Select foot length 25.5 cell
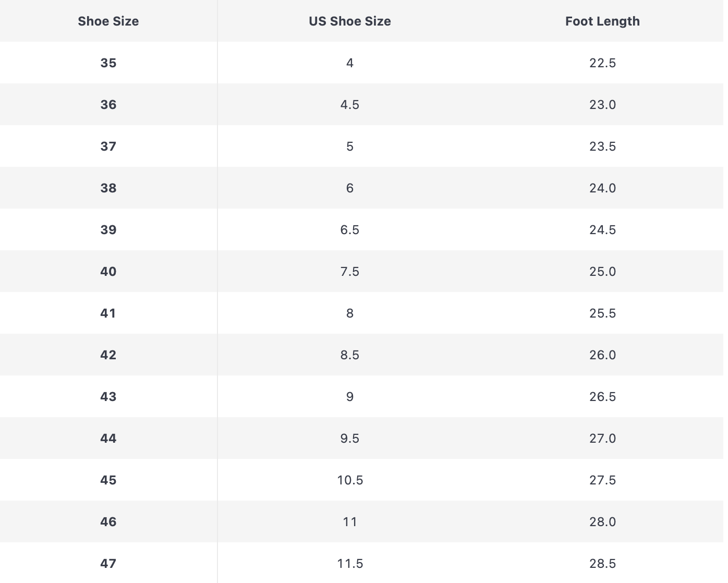The image size is (728, 583). tap(602, 313)
